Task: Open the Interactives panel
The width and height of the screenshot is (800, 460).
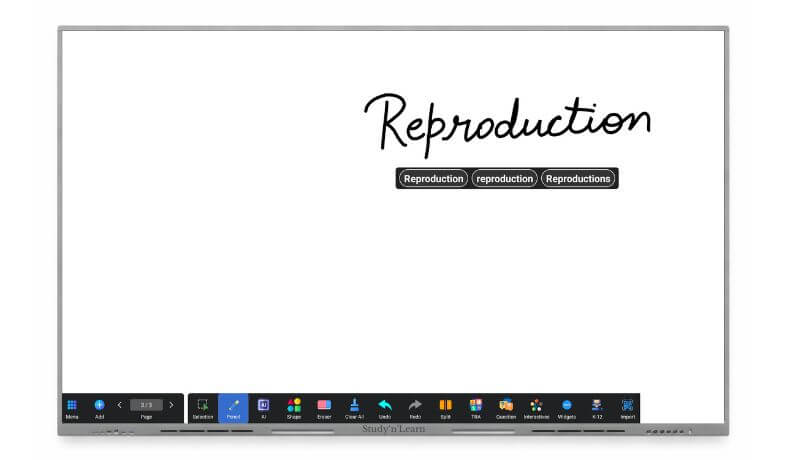Action: tap(536, 405)
